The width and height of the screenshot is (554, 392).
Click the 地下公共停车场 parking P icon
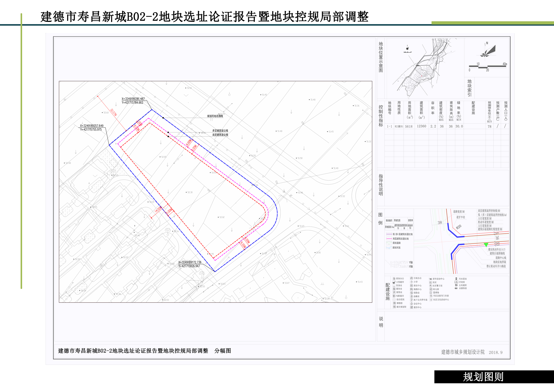pyautogui.click(x=411, y=300)
